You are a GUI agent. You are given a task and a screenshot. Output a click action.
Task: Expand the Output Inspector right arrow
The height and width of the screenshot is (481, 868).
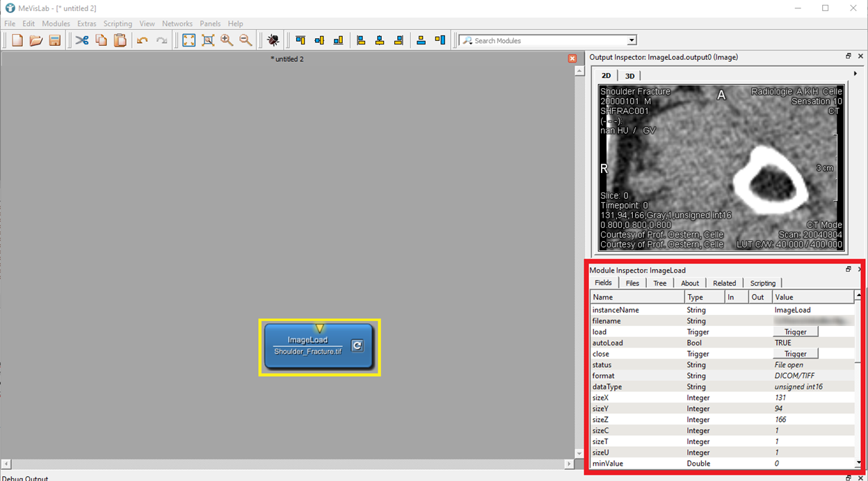(x=855, y=74)
